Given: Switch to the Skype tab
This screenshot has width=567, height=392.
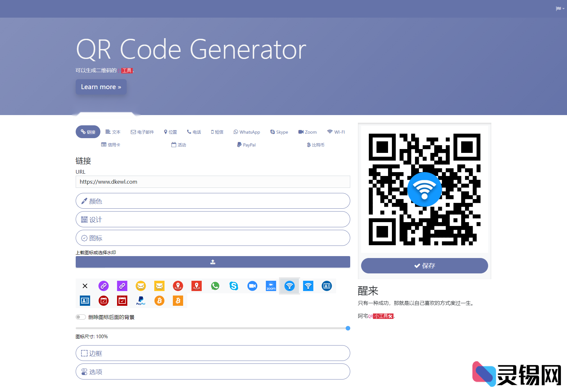Looking at the screenshot, I should click(x=279, y=132).
